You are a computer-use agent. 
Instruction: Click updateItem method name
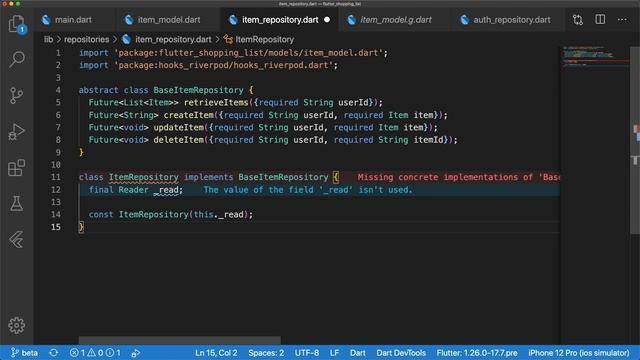(x=178, y=127)
